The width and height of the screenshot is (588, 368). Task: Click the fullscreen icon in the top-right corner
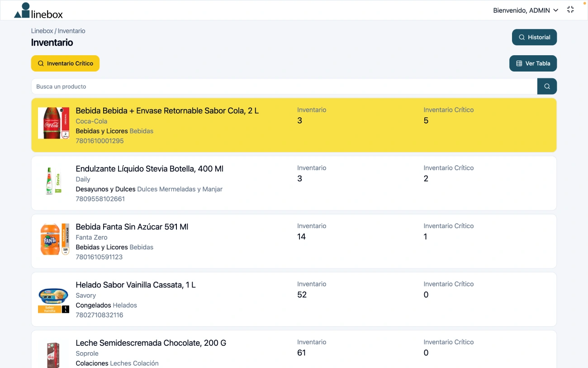coord(570,9)
